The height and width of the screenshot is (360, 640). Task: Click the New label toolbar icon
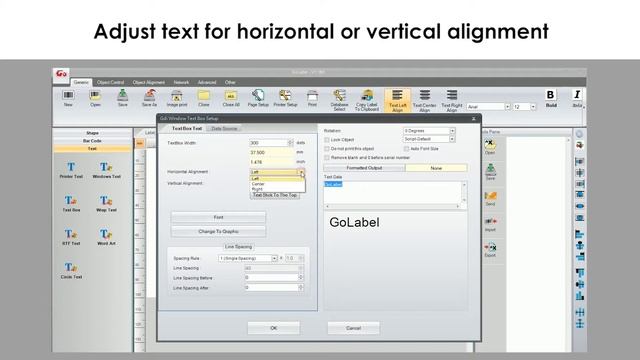[x=68, y=98]
